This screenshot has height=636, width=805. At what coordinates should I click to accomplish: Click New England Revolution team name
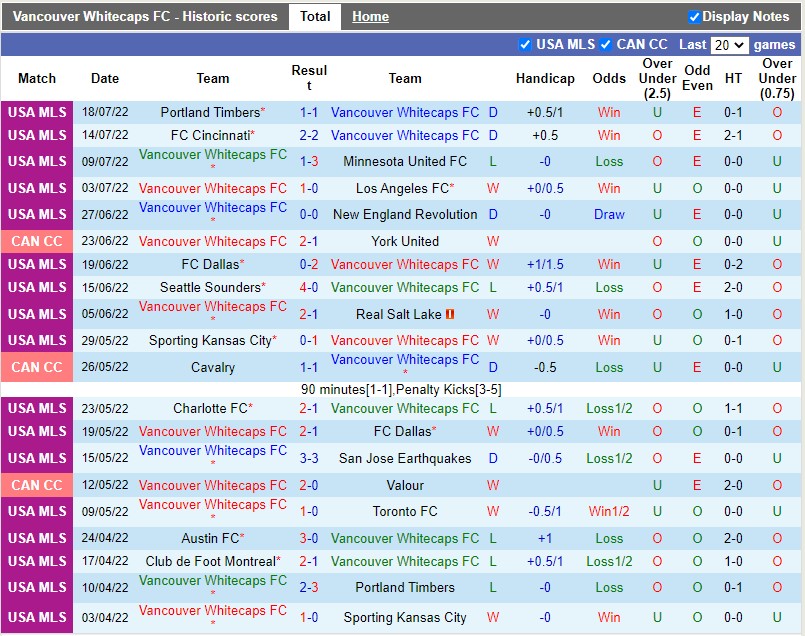[x=405, y=215]
